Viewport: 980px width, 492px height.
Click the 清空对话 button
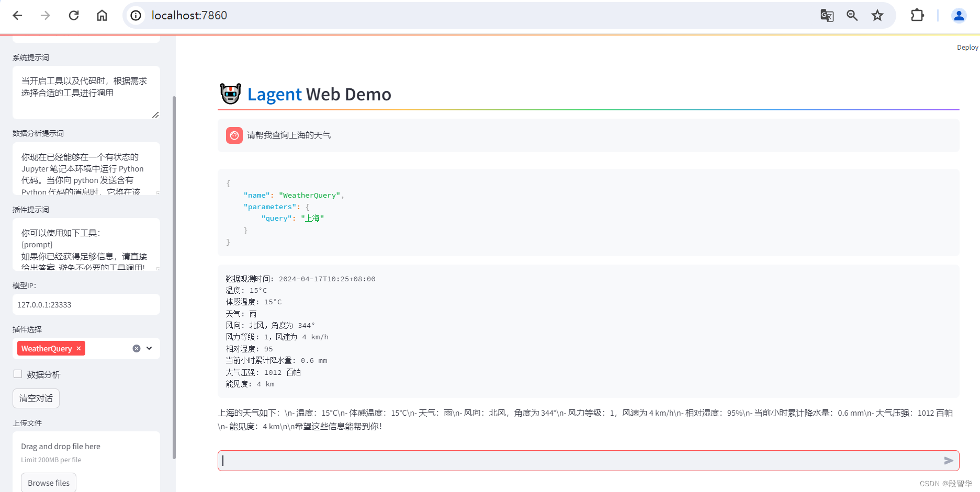point(36,398)
